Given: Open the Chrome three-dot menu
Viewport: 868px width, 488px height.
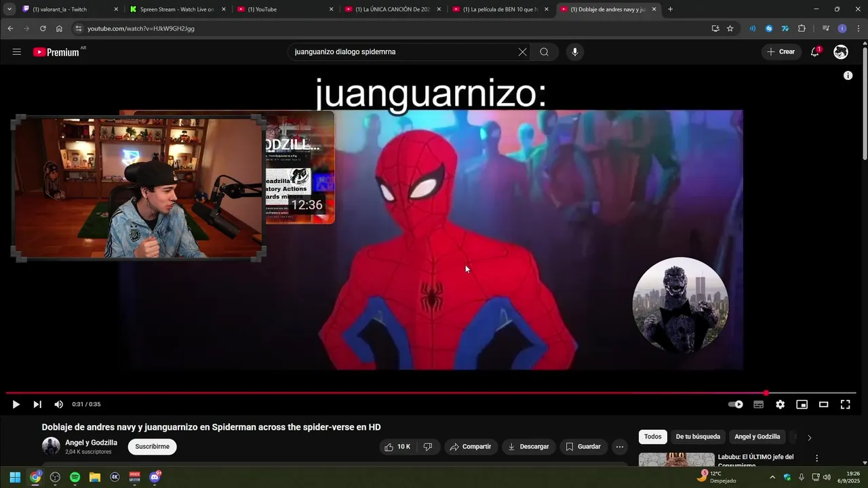Looking at the screenshot, I should click(859, 28).
